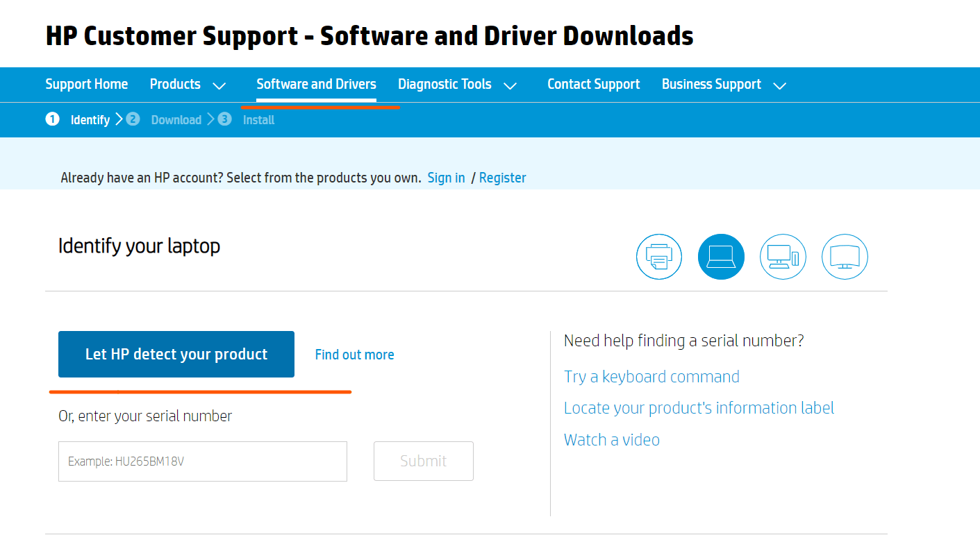
Task: Click the Register link
Action: coord(502,178)
